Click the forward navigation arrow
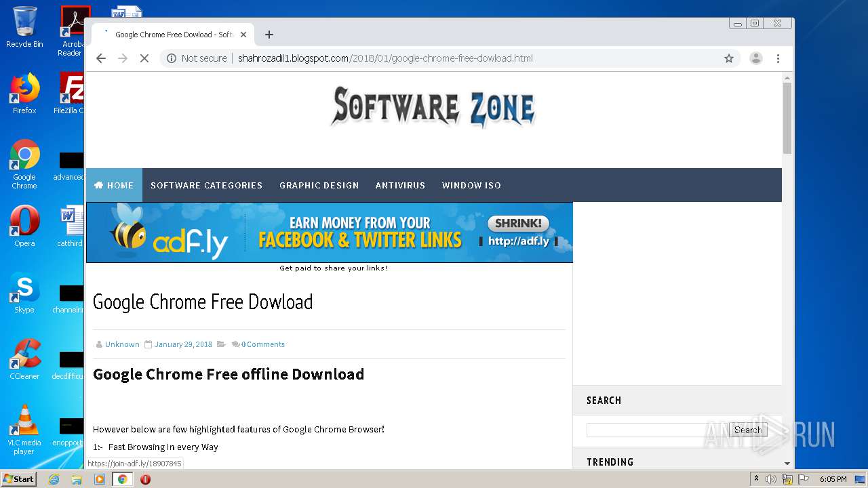 click(123, 58)
